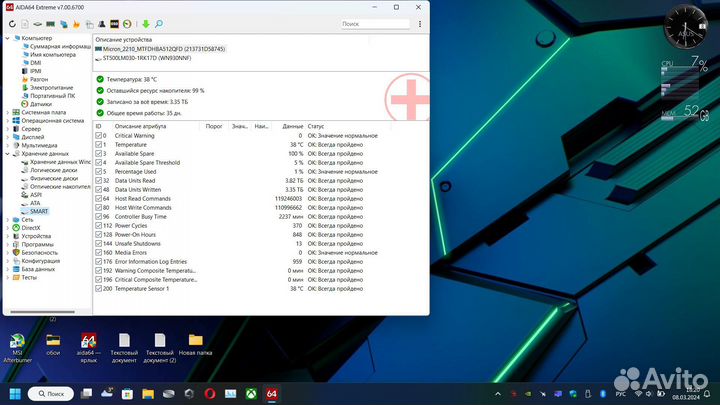Image resolution: width=720 pixels, height=405 pixels.
Task: Toggle the Host Read Commands checkbox
Action: 98,198
